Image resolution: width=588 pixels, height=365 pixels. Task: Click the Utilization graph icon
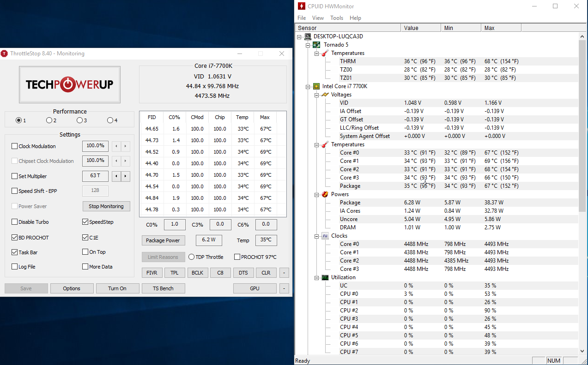[x=325, y=277]
